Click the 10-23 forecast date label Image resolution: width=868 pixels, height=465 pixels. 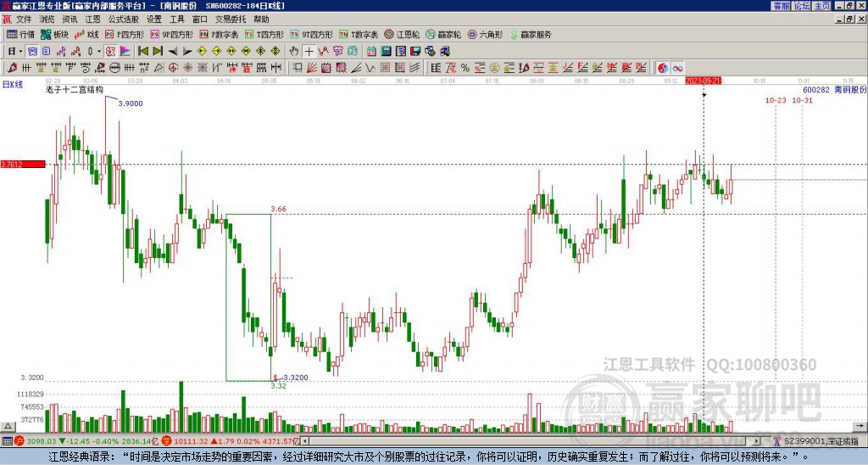776,100
